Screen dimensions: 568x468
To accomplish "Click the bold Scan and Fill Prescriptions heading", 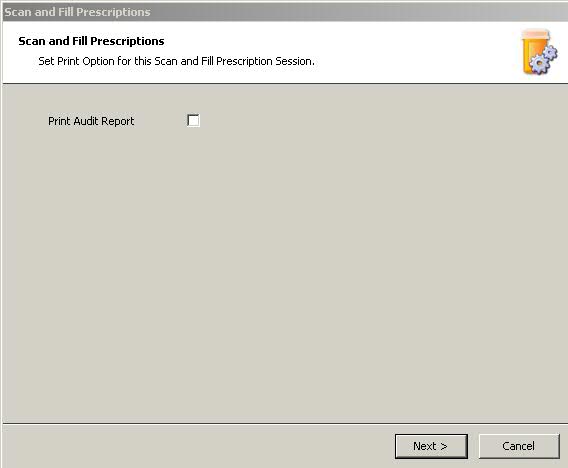I will (x=91, y=41).
